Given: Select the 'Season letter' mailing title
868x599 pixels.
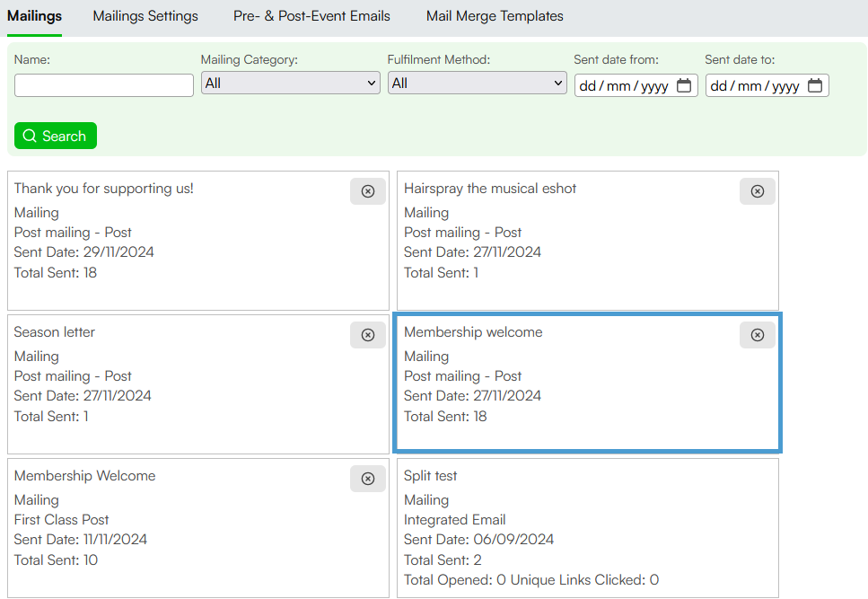Looking at the screenshot, I should [x=54, y=332].
